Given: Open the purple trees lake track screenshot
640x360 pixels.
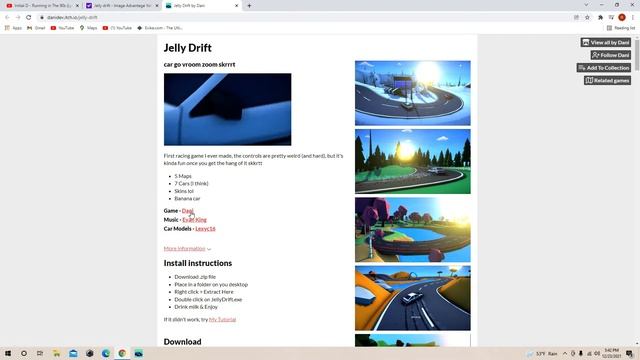Looking at the screenshot, I should coord(413,230).
